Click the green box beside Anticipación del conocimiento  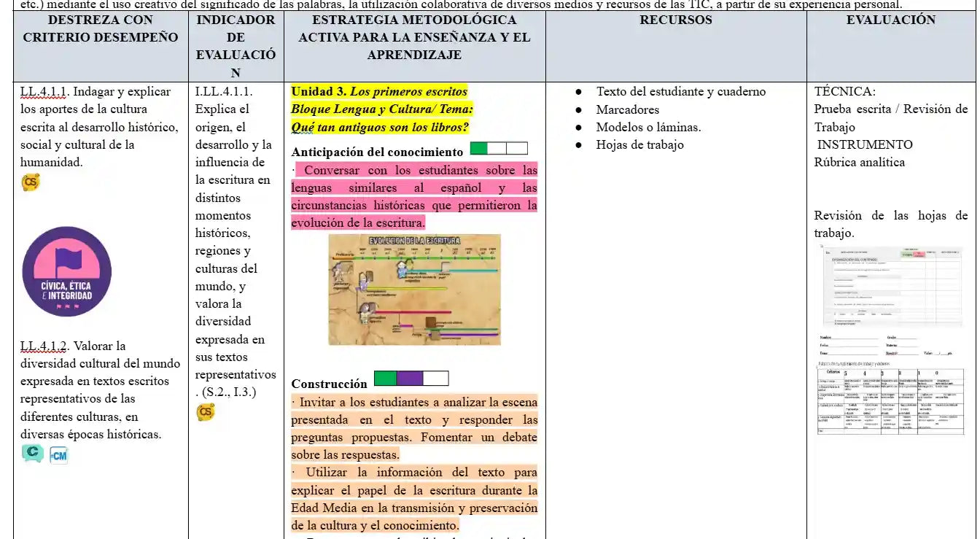coord(479,150)
